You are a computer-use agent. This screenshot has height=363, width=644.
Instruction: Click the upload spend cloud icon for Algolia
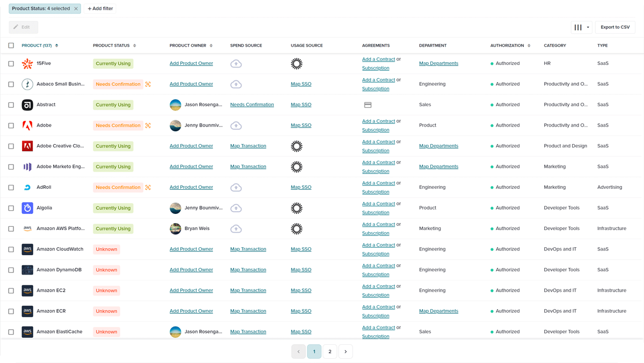(236, 208)
